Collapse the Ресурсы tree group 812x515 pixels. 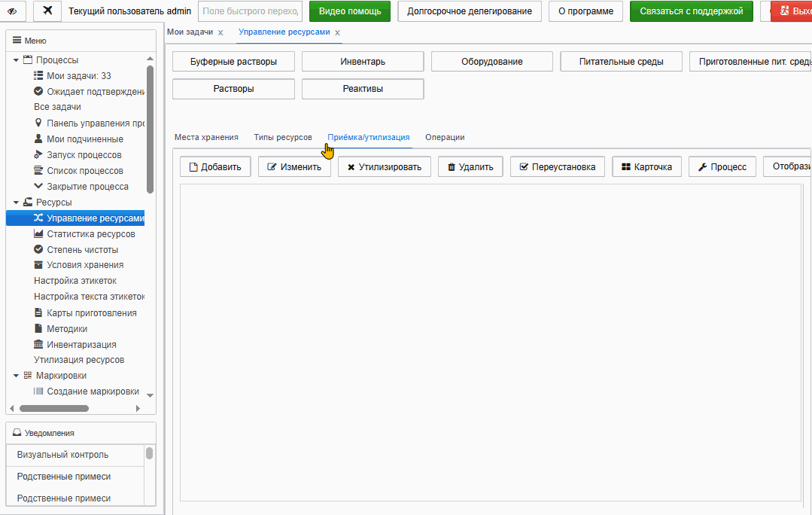[x=16, y=203]
